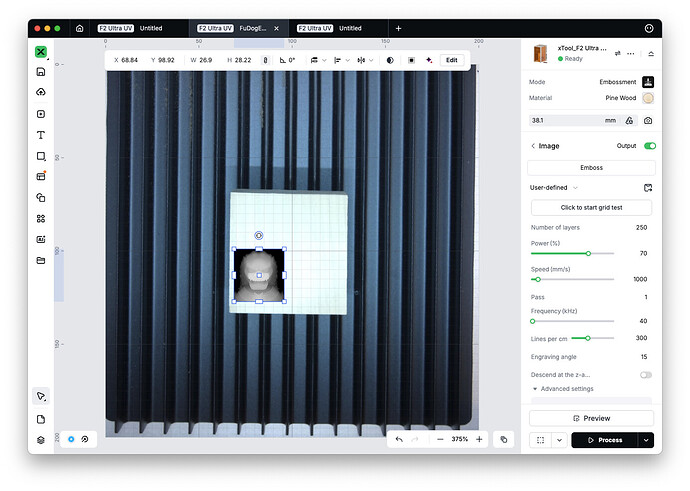Toggle the Output switch off
Viewport: 690px width, 491px height.
pyautogui.click(x=649, y=146)
